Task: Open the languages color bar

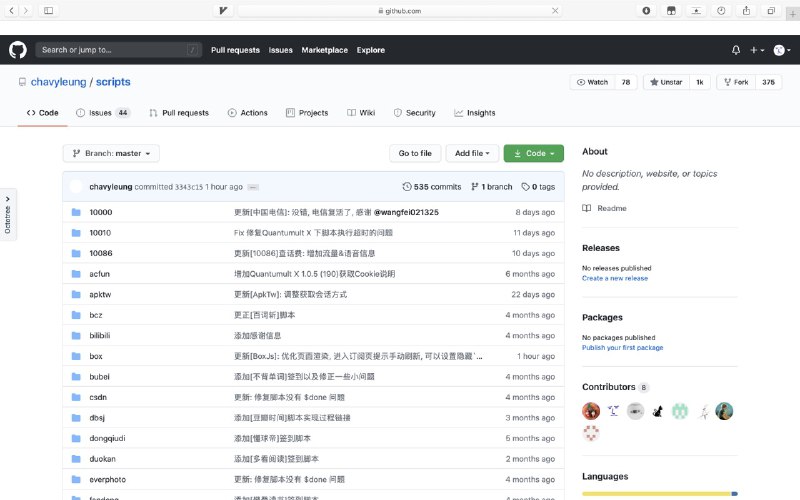Action: (x=660, y=493)
